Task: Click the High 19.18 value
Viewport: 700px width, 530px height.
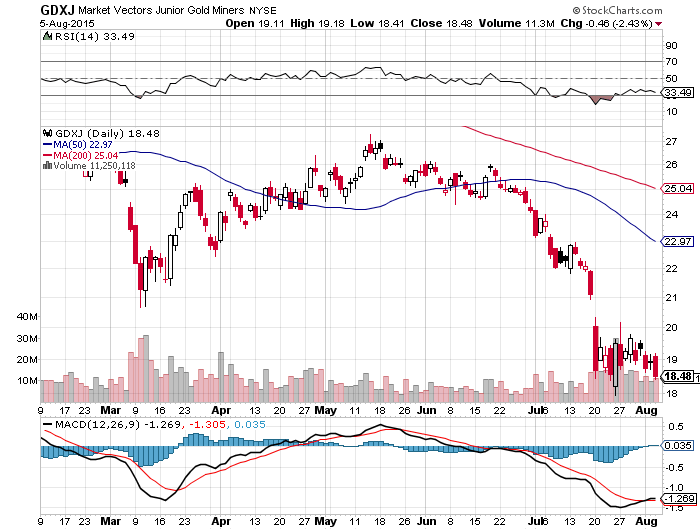Action: (317, 23)
